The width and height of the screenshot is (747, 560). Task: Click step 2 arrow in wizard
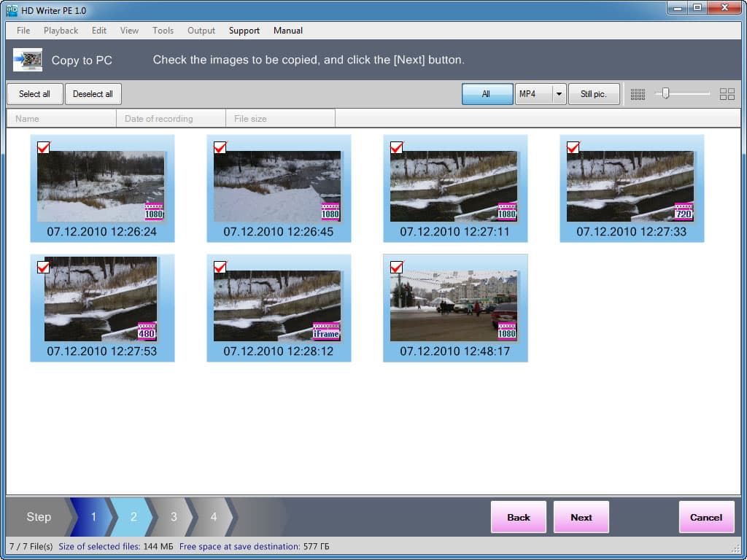pos(133,517)
